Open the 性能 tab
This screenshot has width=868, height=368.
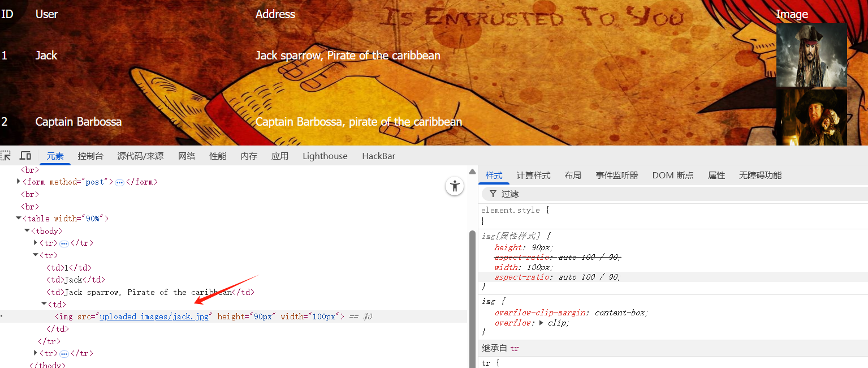218,156
